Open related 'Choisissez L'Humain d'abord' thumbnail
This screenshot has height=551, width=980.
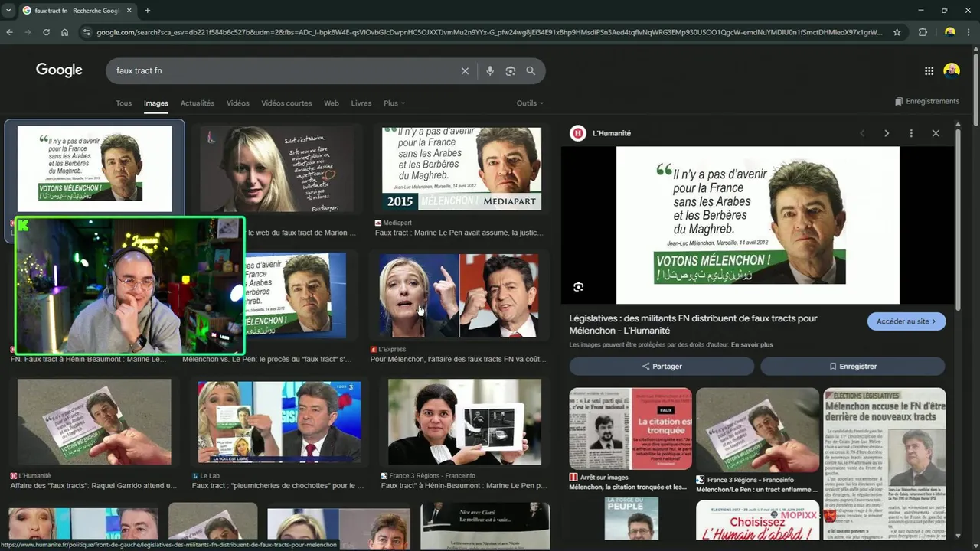tap(757, 520)
